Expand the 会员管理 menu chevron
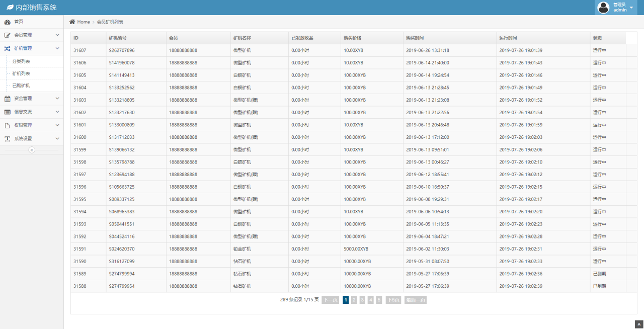The width and height of the screenshot is (644, 329). point(57,35)
